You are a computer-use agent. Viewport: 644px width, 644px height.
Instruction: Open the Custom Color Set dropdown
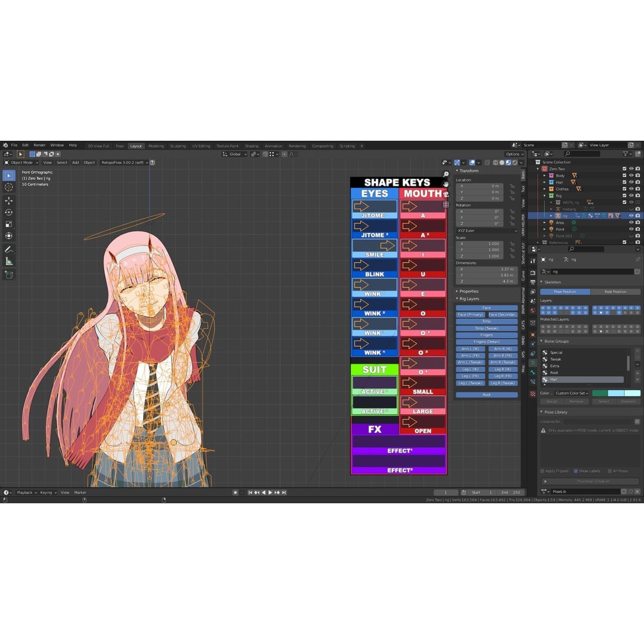click(572, 393)
